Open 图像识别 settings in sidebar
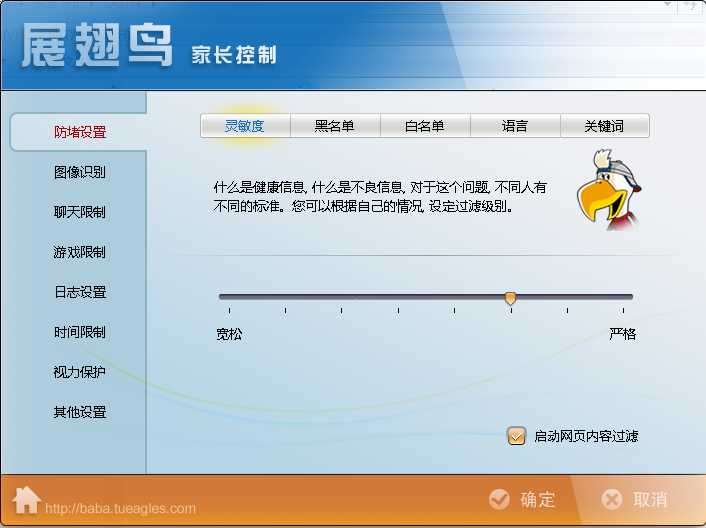This screenshot has height=528, width=706. click(80, 172)
